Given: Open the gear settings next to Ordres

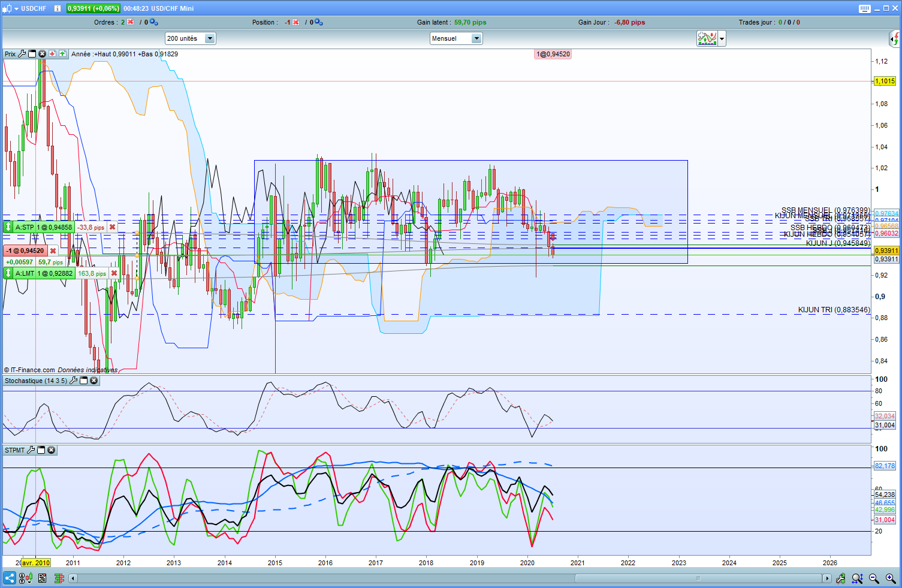Looking at the screenshot, I should [x=154, y=22].
